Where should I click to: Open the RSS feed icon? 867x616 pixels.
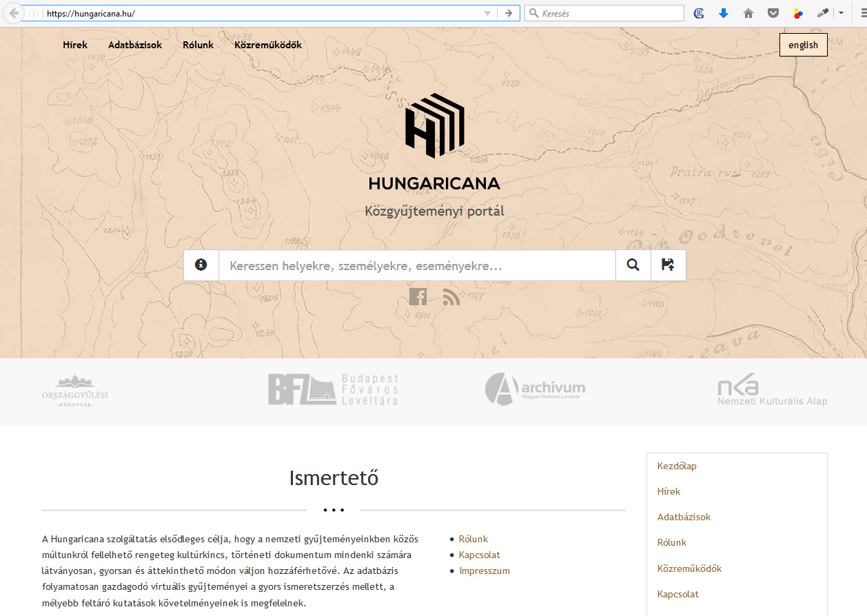451,297
